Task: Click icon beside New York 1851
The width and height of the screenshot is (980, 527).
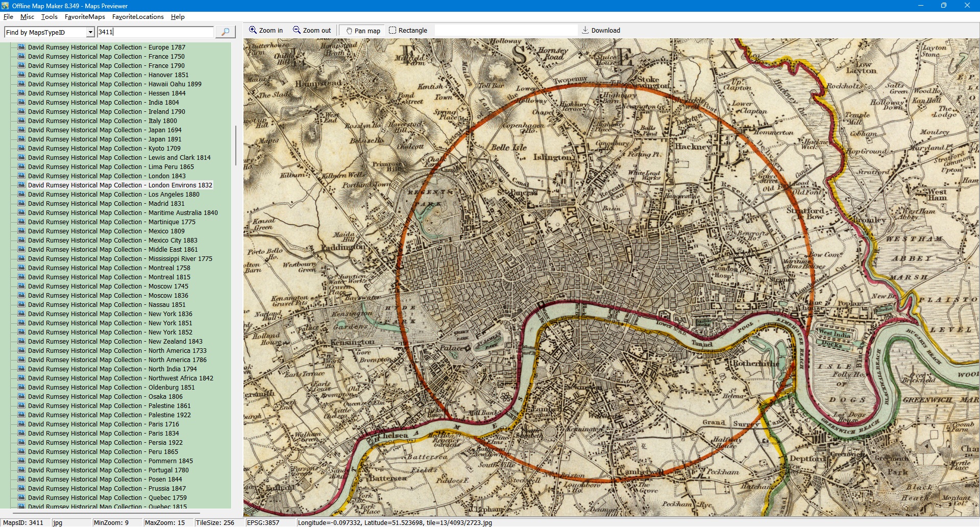Action: (x=21, y=323)
